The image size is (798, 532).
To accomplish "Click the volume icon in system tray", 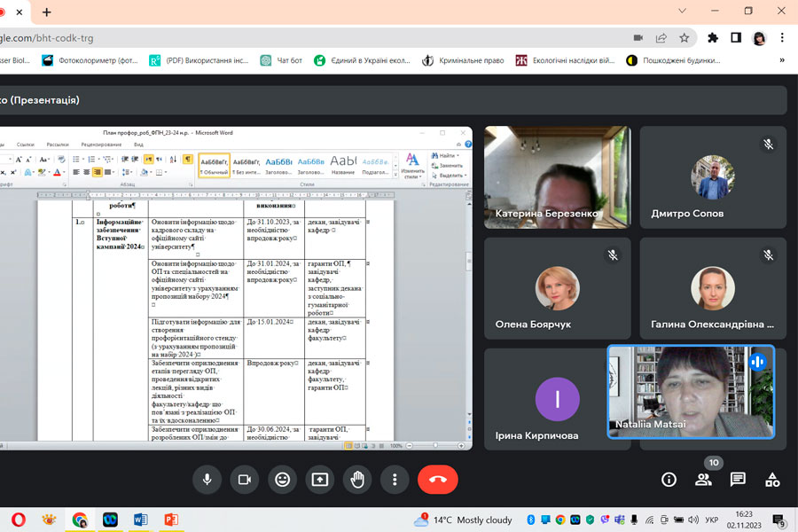I will click(x=692, y=520).
